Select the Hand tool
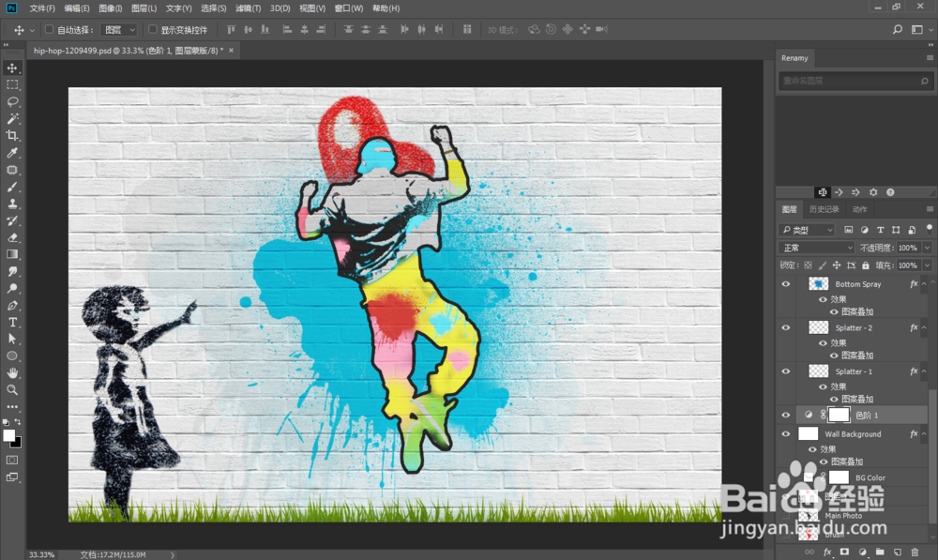 click(x=12, y=372)
